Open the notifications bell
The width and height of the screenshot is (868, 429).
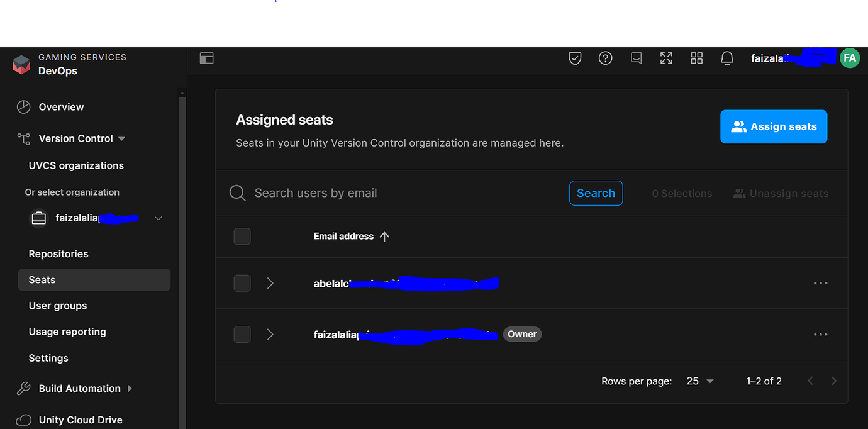pyautogui.click(x=726, y=58)
